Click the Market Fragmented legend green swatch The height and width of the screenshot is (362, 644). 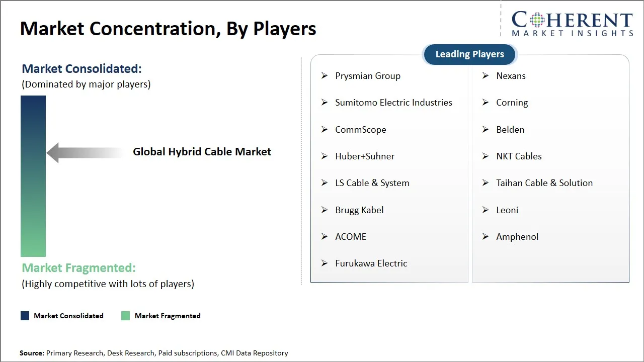[x=126, y=316]
